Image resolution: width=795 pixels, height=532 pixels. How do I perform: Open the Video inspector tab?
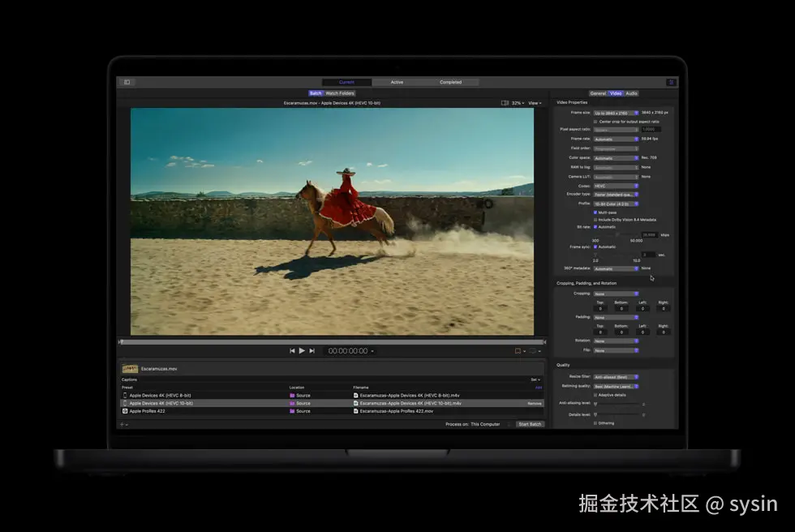click(x=616, y=93)
